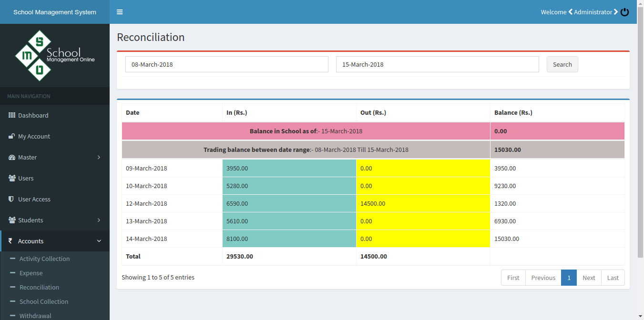Click the 12-March-2018 date cell

(x=172, y=203)
